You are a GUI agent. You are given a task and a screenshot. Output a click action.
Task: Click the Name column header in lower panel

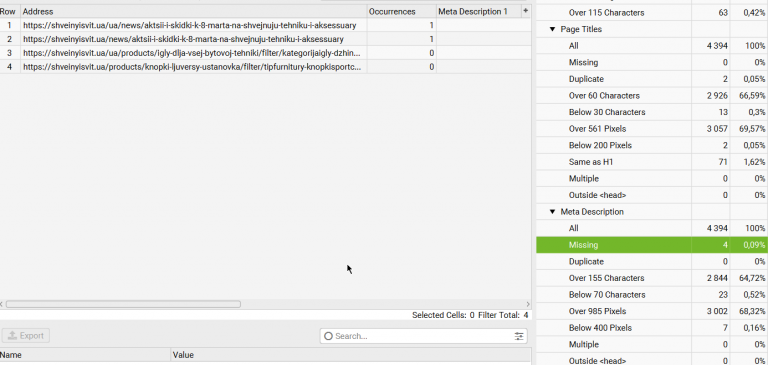(85, 355)
